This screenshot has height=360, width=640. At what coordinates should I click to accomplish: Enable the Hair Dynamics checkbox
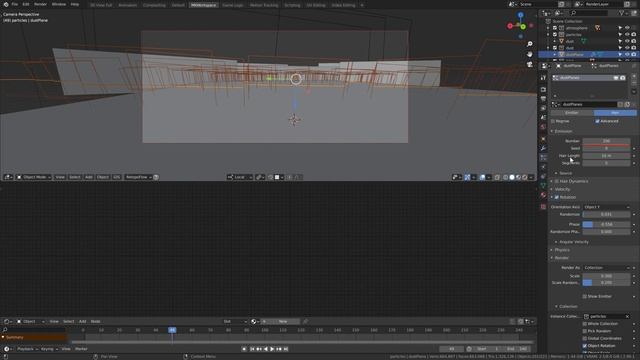[557, 181]
